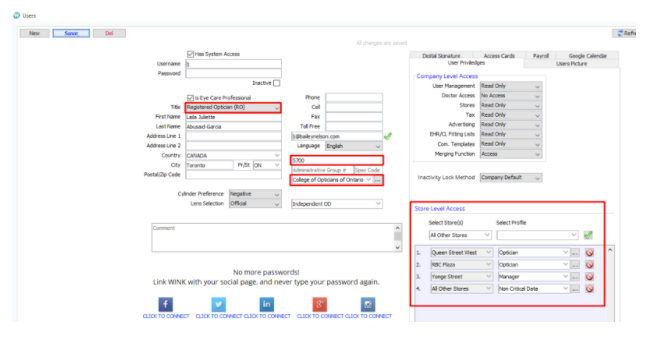Screen dimensions: 660x360
Task: Click into Username field
Action: pos(234,64)
